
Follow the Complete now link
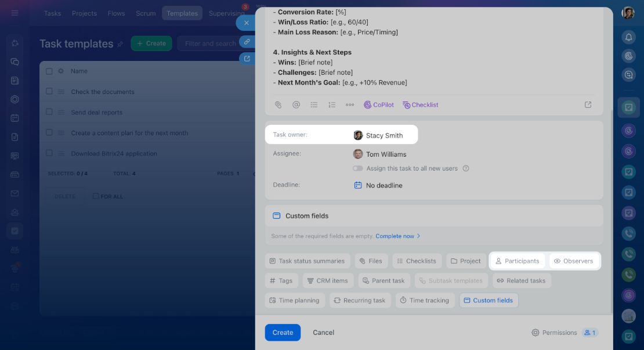coord(397,236)
